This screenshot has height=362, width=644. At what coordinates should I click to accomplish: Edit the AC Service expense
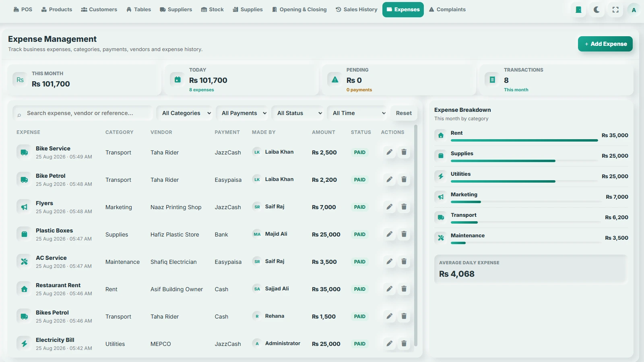tap(389, 261)
